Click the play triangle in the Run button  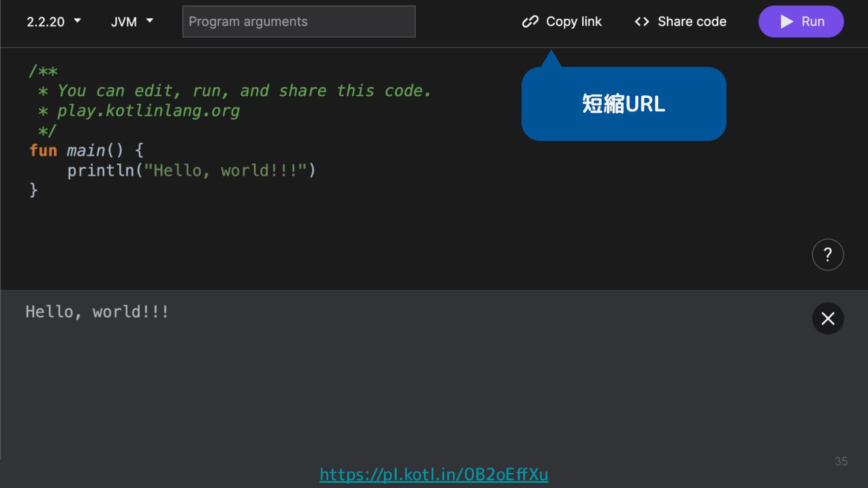[x=787, y=22]
